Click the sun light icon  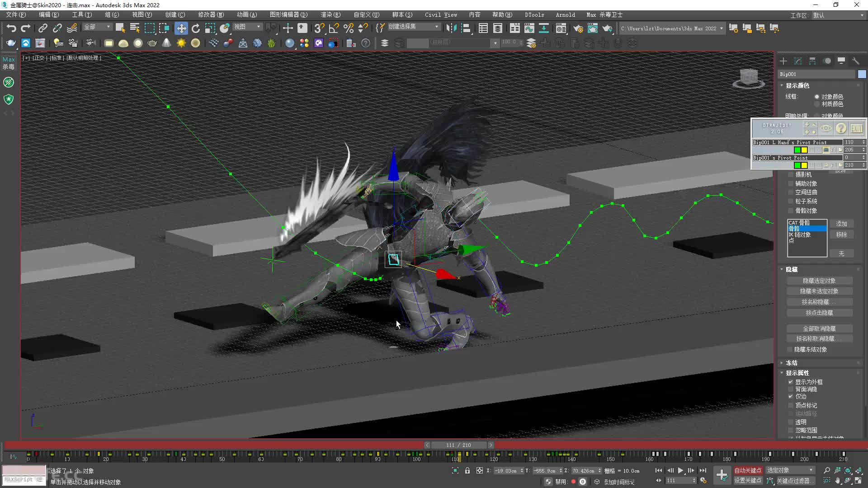[181, 43]
